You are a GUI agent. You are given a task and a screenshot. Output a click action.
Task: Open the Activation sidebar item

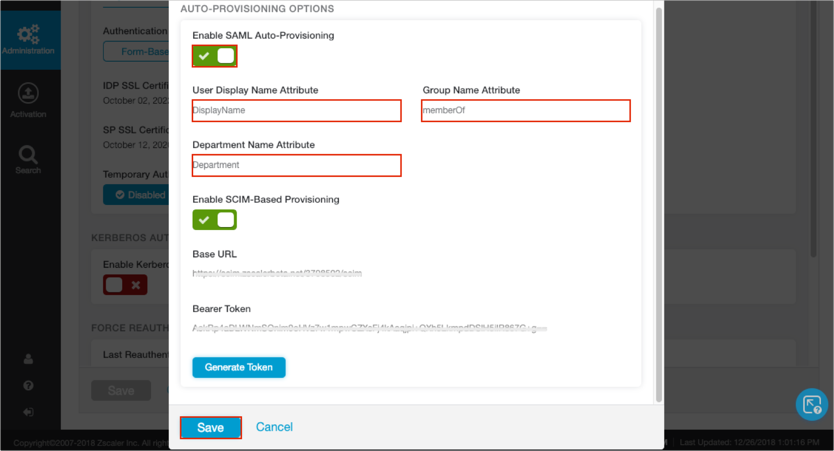[x=28, y=100]
